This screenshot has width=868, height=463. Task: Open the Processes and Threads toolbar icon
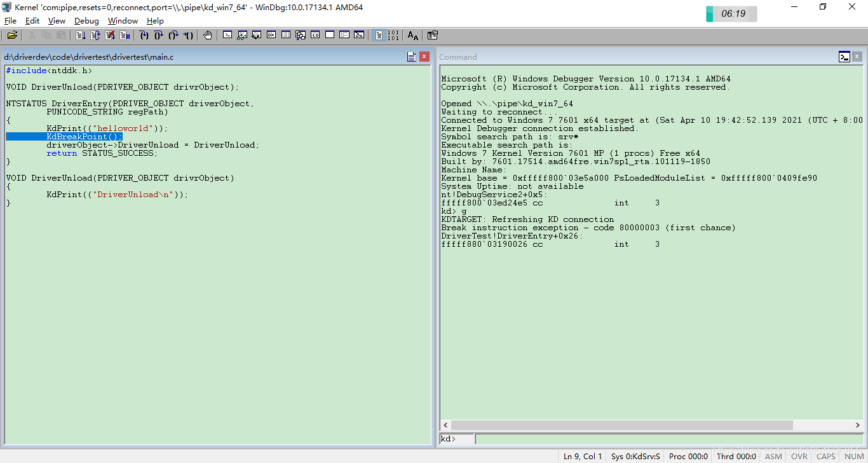tap(344, 35)
